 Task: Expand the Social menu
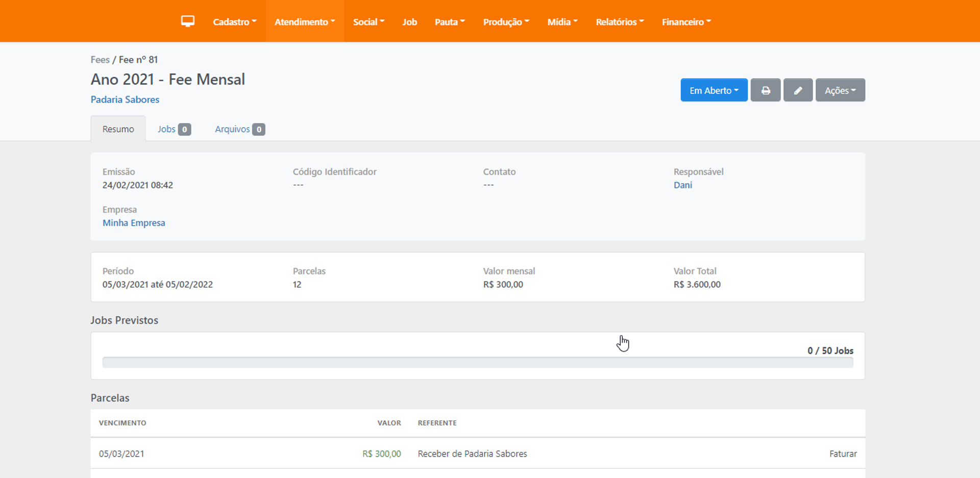(x=369, y=22)
